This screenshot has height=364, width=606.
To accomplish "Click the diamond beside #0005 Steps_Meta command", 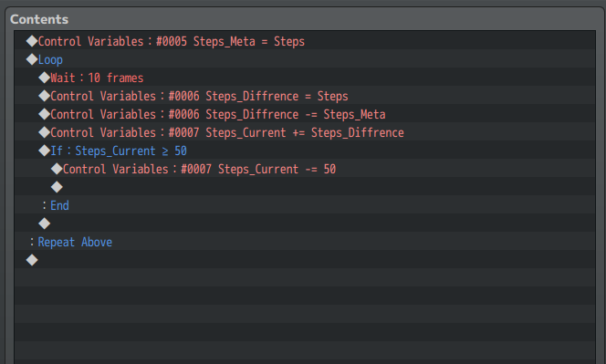I will point(32,41).
